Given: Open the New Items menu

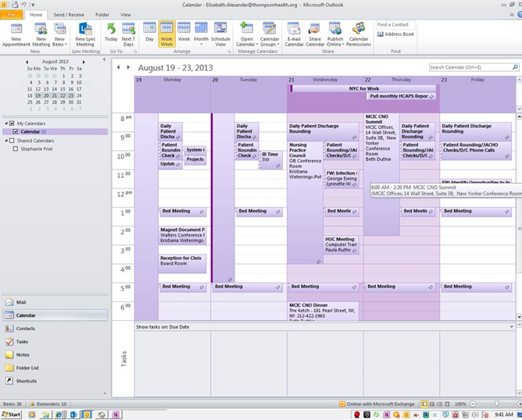Looking at the screenshot, I should tap(59, 34).
